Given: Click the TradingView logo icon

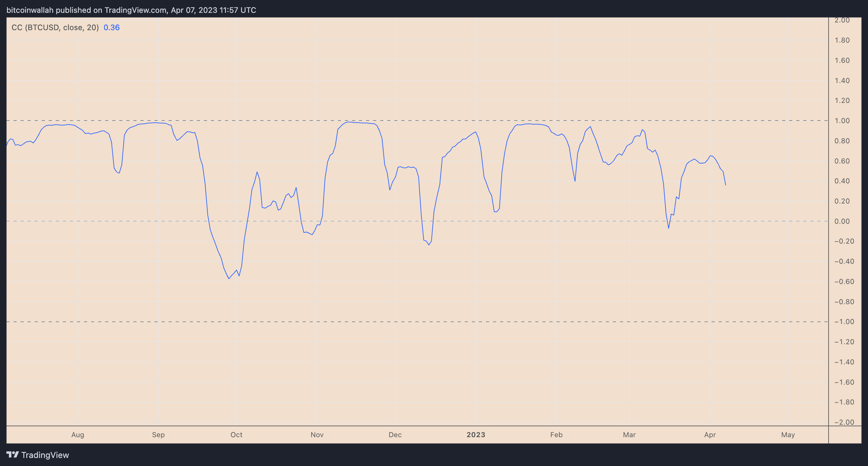Looking at the screenshot, I should pyautogui.click(x=13, y=454).
